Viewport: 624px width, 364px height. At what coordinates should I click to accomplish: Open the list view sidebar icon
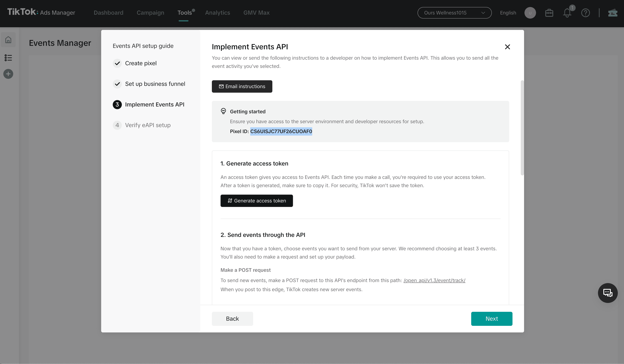pos(8,58)
